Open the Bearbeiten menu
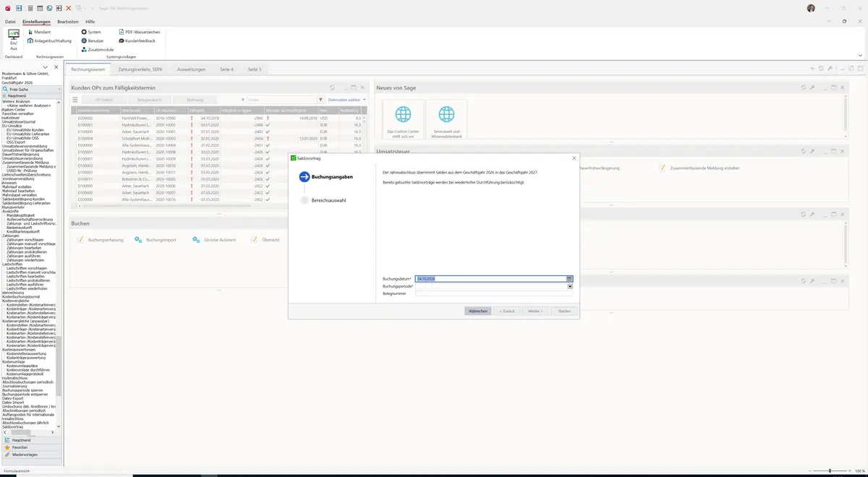The image size is (868, 477). tap(68, 22)
